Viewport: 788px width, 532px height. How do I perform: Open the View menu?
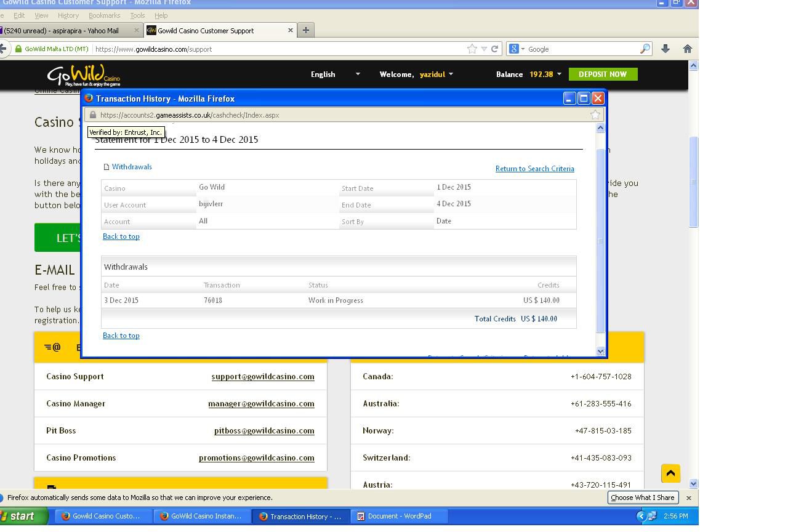[41, 15]
